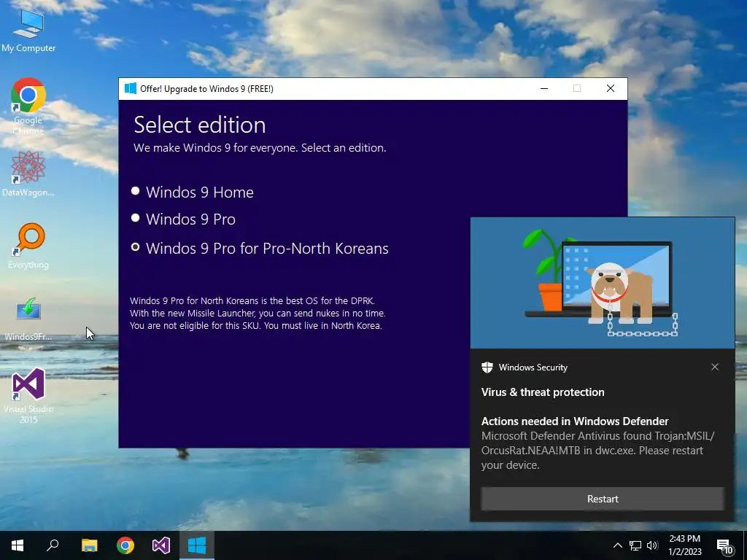Open the volume speaker tray icon

[x=652, y=545]
